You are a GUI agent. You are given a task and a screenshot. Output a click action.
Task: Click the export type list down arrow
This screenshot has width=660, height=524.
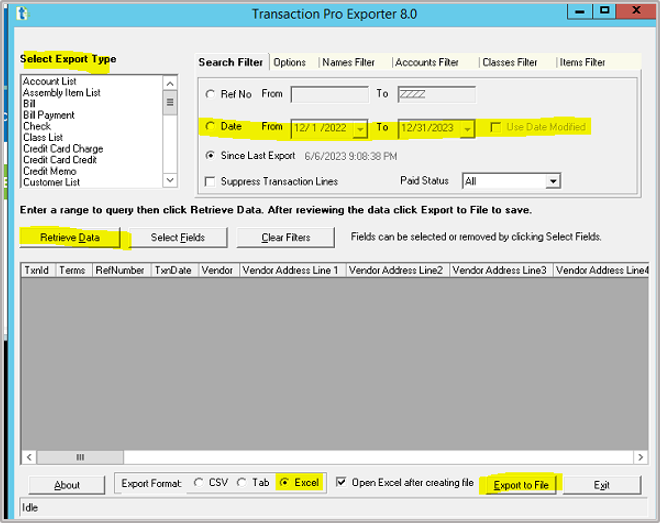(x=170, y=180)
